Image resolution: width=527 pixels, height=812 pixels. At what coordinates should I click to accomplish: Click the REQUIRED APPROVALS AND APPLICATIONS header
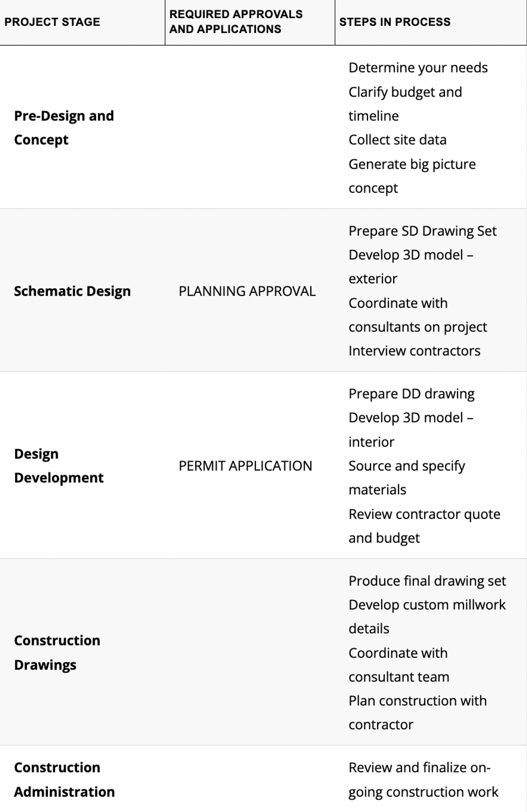pos(236,22)
